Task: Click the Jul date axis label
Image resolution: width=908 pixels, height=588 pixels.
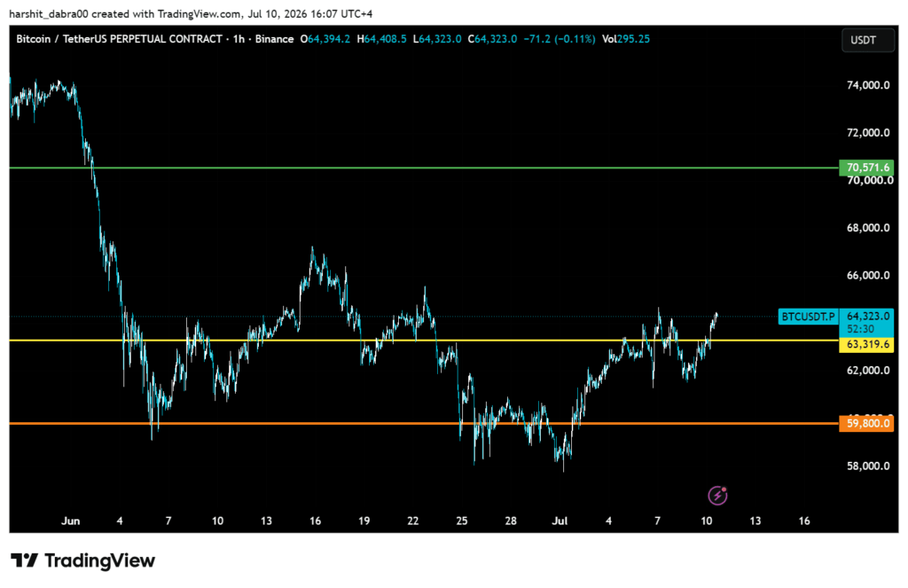Action: (x=560, y=521)
